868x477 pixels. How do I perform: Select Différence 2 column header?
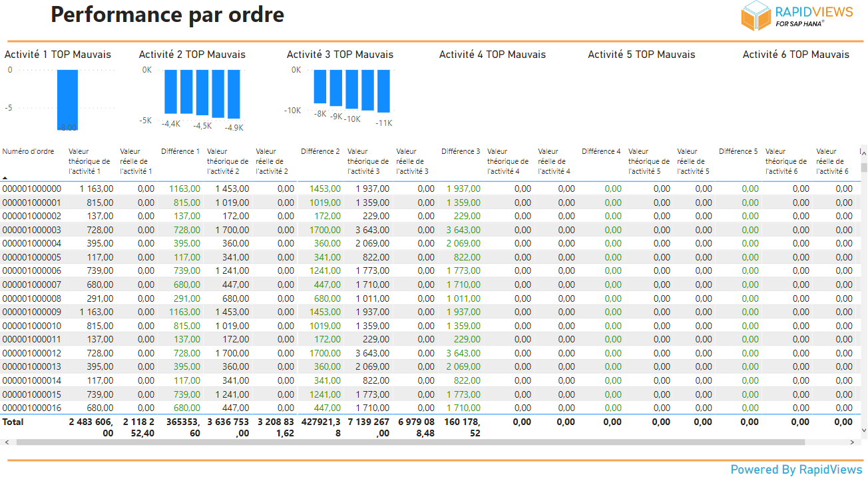click(320, 152)
